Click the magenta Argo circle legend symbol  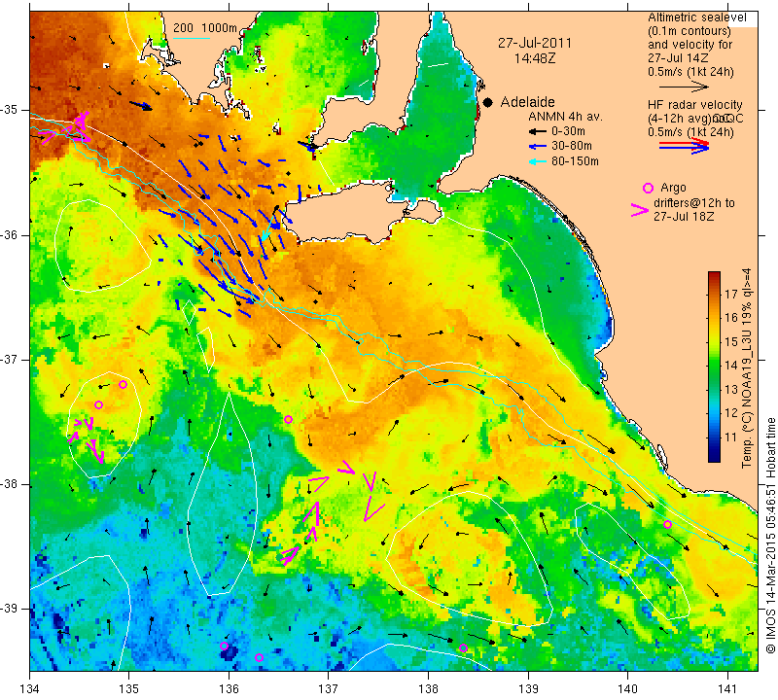pos(648,188)
